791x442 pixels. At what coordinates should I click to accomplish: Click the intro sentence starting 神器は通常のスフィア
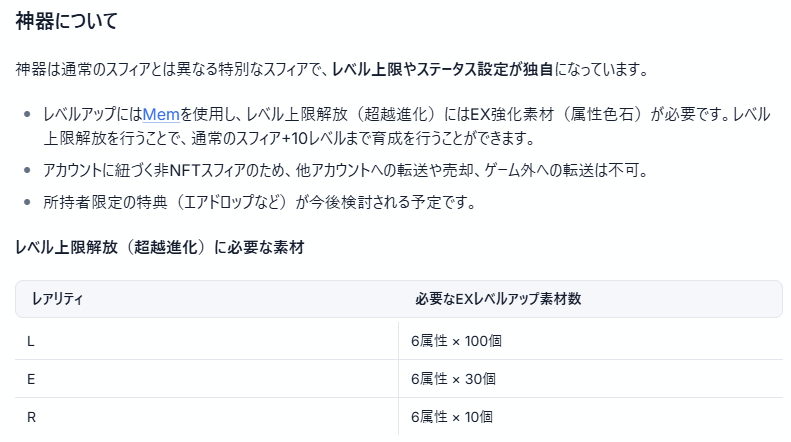(332, 69)
